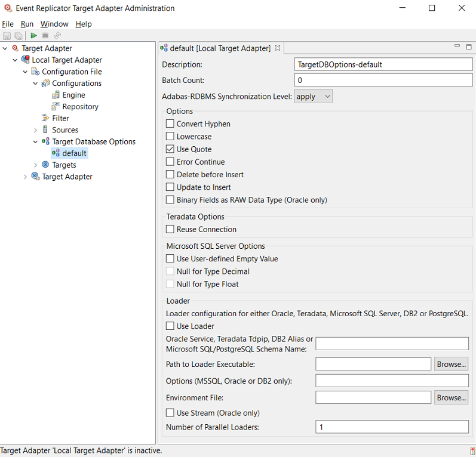476x457 pixels.
Task: Uncheck the Use Quote option
Action: pos(170,149)
